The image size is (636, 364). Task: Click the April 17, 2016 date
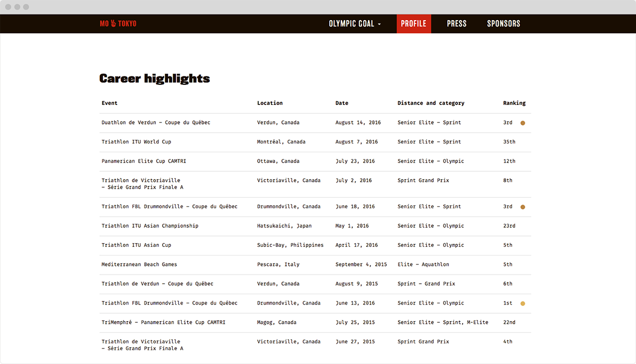pyautogui.click(x=357, y=245)
